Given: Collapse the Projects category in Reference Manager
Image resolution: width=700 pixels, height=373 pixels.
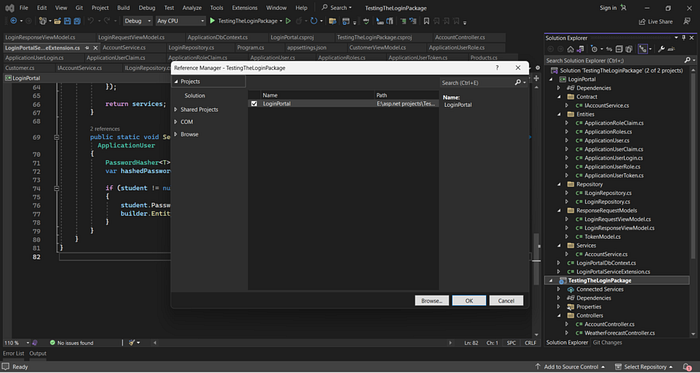Looking at the screenshot, I should (176, 82).
